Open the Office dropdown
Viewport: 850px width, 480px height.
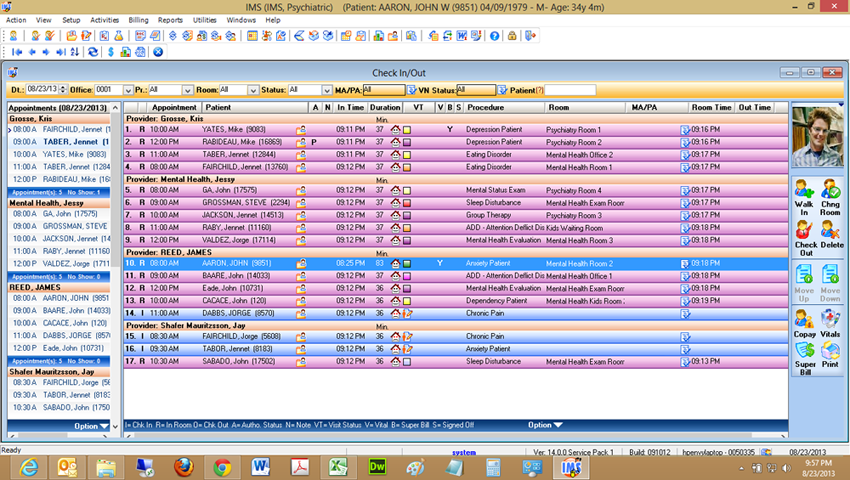pos(128,90)
